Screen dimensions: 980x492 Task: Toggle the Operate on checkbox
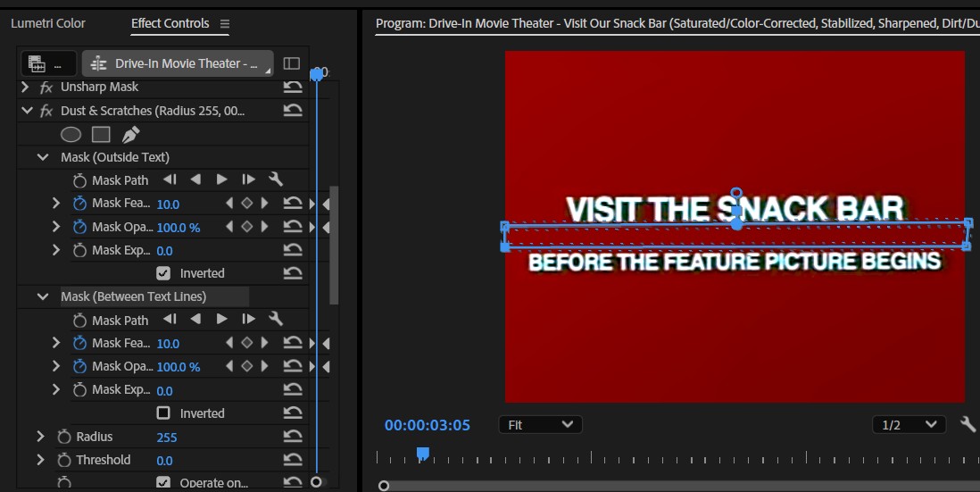click(163, 482)
